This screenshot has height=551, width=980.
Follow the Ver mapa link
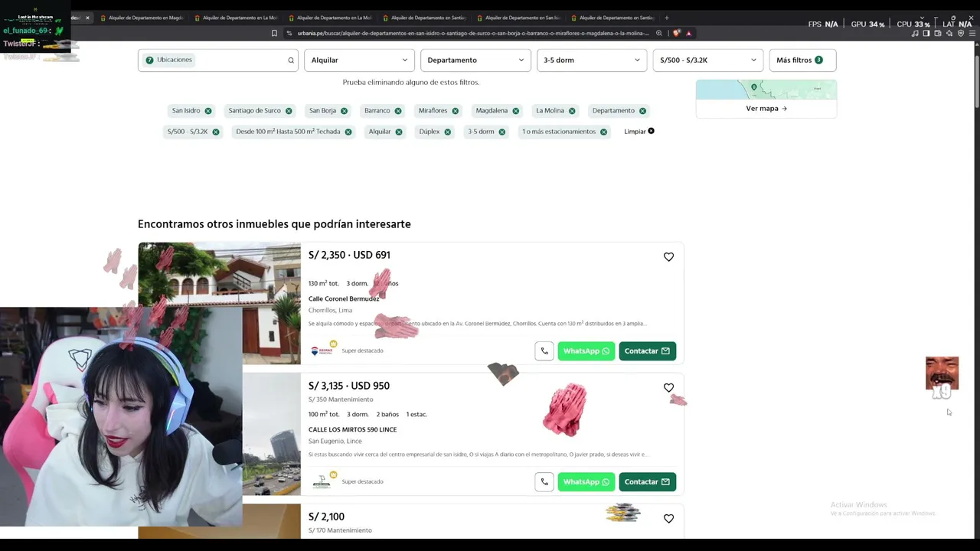766,109
